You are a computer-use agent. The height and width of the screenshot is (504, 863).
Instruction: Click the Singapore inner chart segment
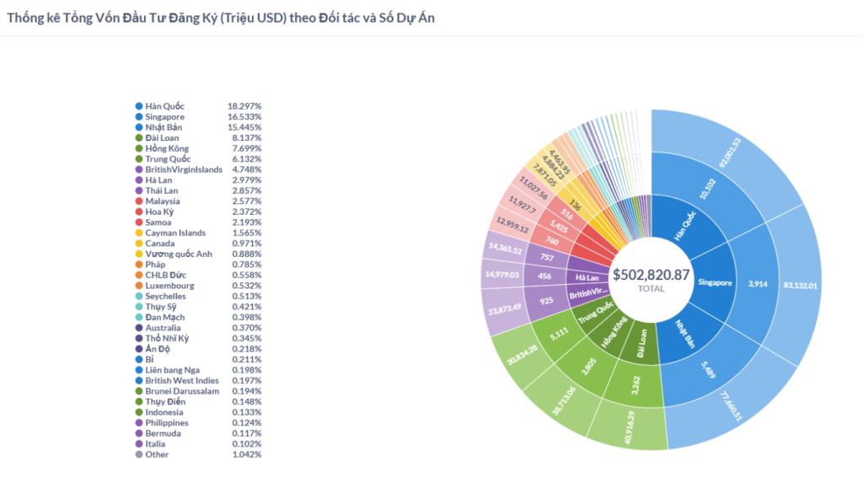(714, 282)
